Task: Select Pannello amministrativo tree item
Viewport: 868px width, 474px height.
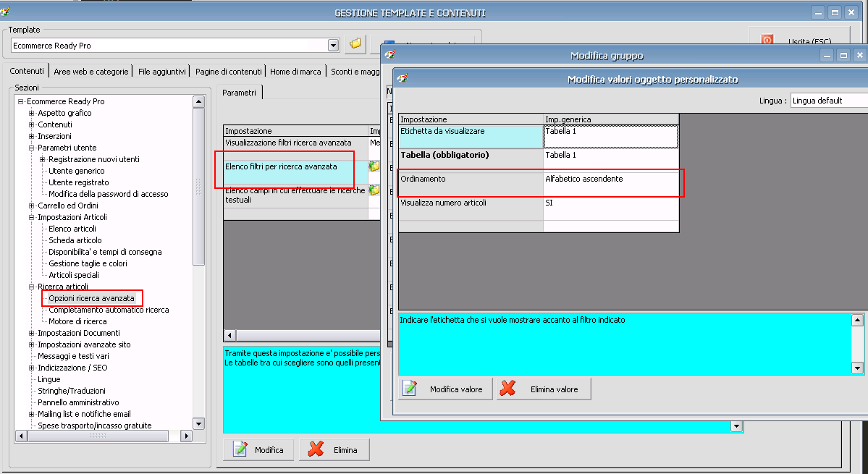Action: [x=78, y=402]
